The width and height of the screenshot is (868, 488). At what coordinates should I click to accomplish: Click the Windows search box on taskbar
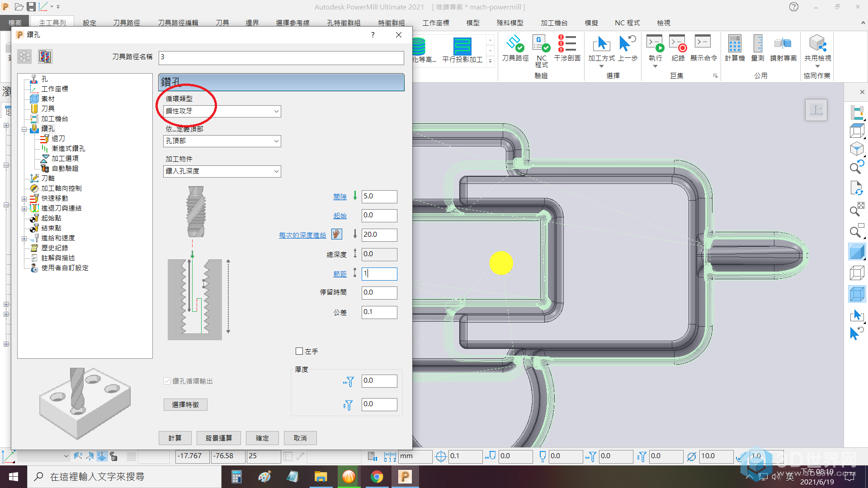[x=124, y=477]
